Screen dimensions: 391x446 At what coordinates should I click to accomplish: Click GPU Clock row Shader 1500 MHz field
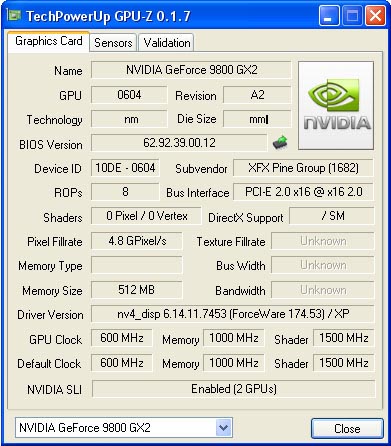click(344, 338)
